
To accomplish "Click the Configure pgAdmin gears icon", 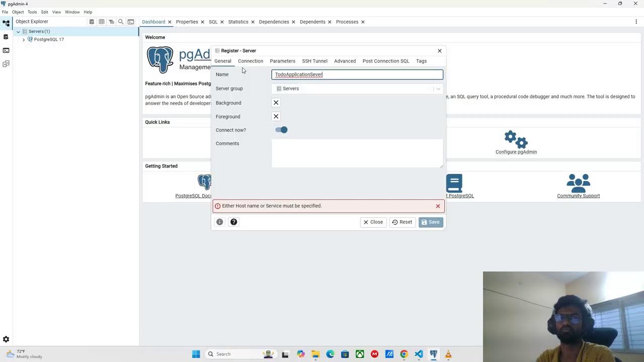I will click(516, 139).
